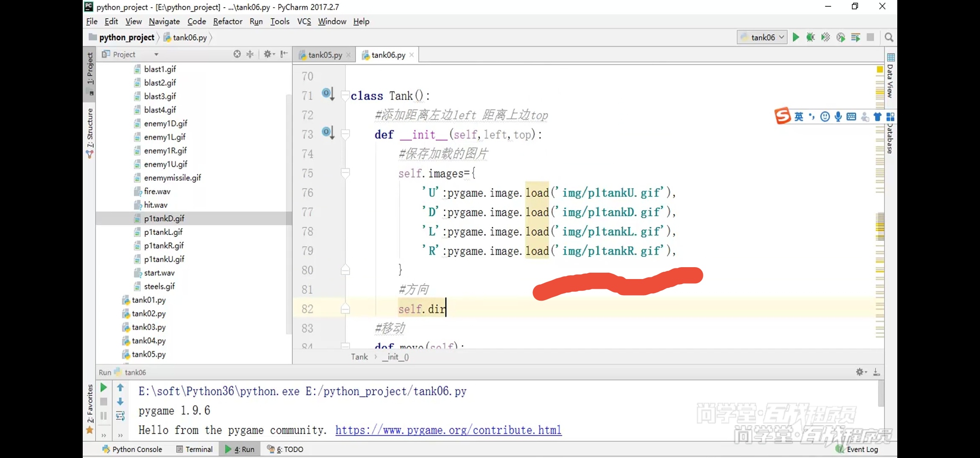980x458 pixels.
Task: Close tank06.py editor tab
Action: tap(412, 55)
